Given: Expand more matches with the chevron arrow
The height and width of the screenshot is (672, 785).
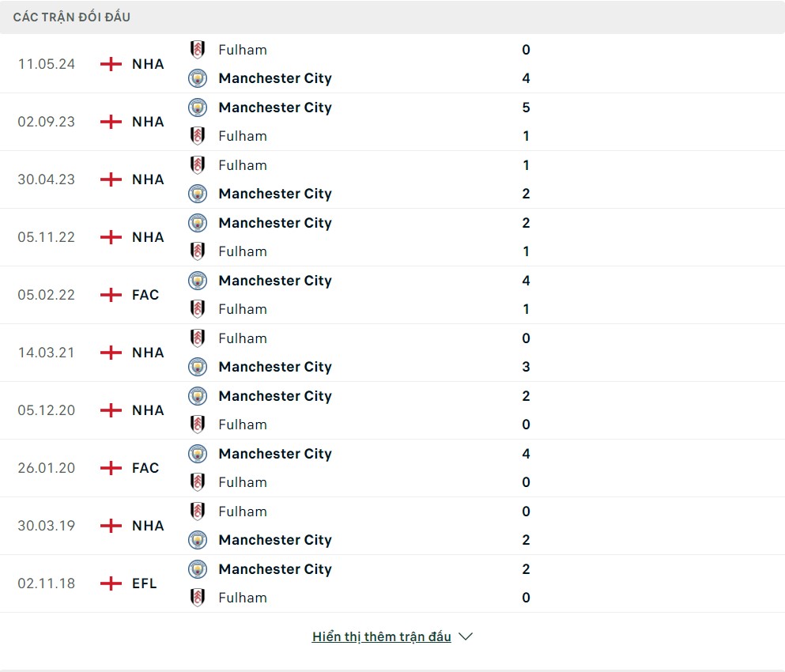Looking at the screenshot, I should [466, 637].
